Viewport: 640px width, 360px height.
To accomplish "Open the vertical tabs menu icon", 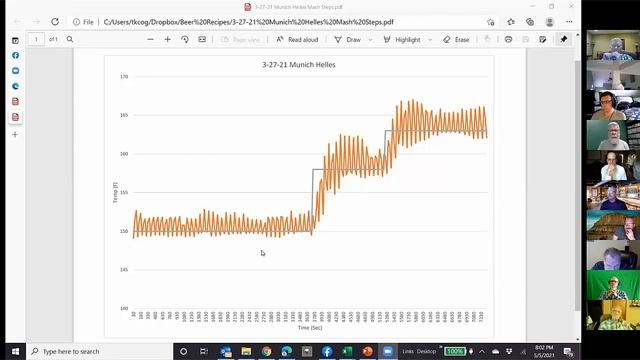I will click(16, 40).
